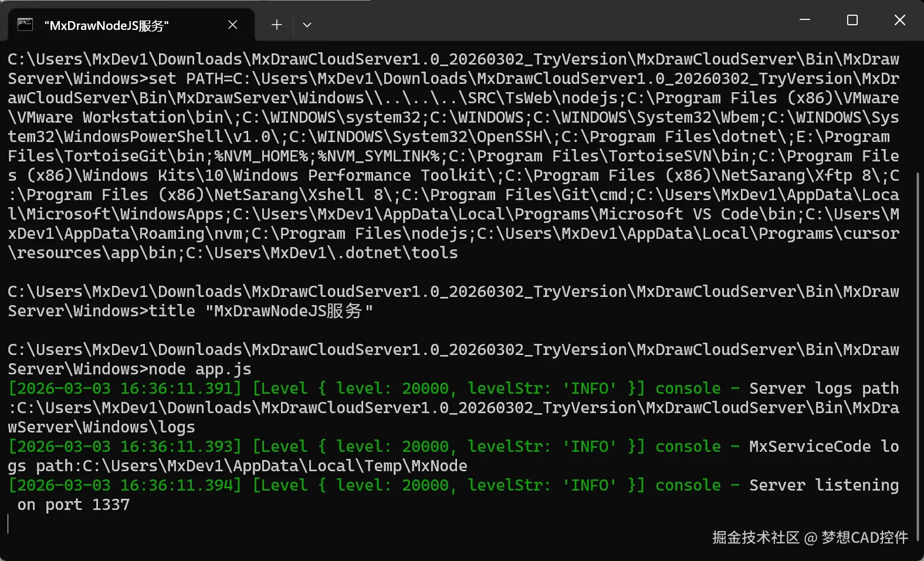
Task: Click the "MxServiceCode" log text
Action: tap(810, 447)
